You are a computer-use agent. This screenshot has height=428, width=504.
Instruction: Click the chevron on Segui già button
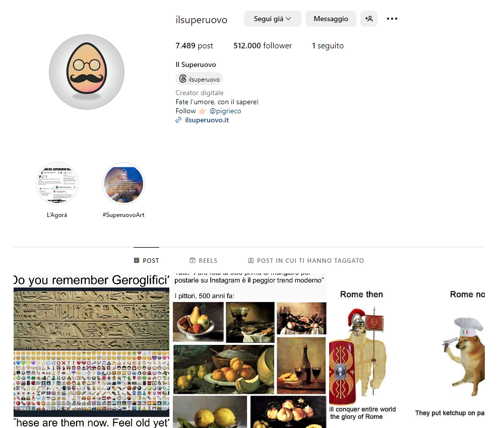(x=288, y=19)
